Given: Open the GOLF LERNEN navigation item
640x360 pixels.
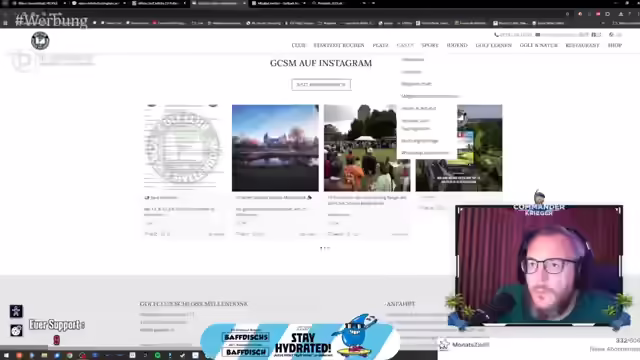Looking at the screenshot, I should 493,45.
